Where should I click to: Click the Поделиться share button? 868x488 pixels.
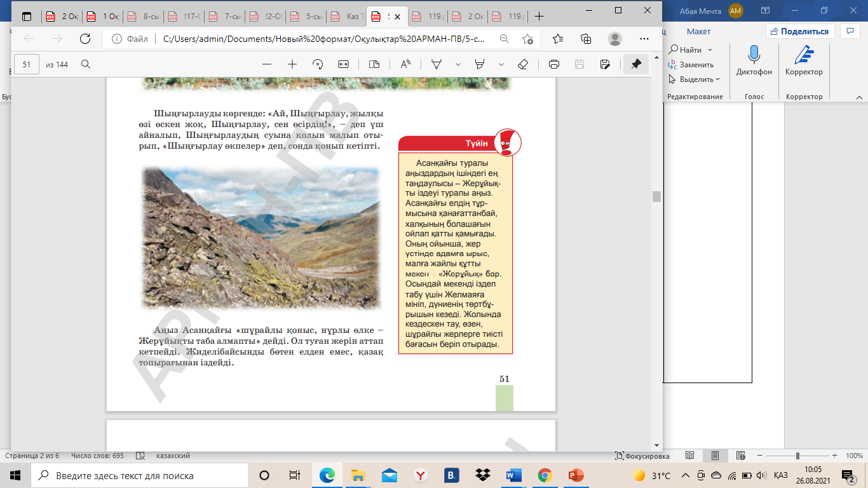pos(800,31)
